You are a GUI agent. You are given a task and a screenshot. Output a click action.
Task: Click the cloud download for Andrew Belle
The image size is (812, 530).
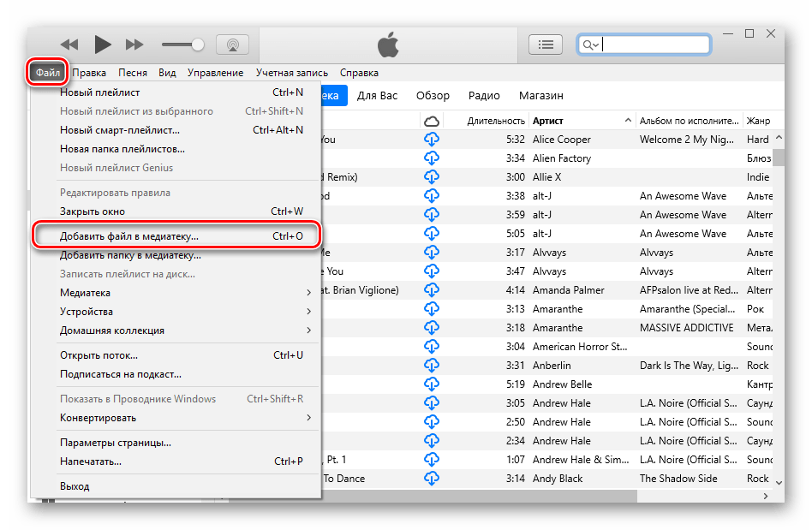coord(432,384)
